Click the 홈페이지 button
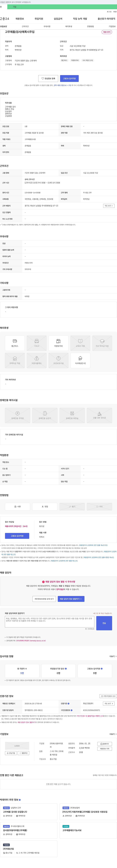 click(105, 744)
